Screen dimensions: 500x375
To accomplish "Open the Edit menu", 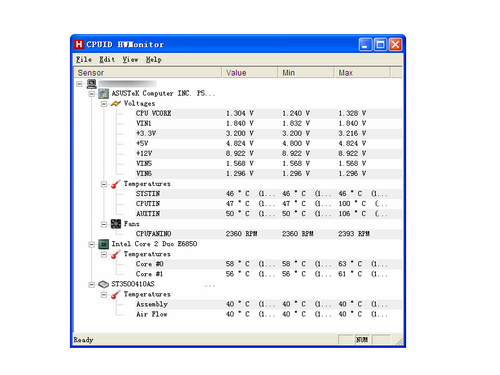I will coord(107,60).
